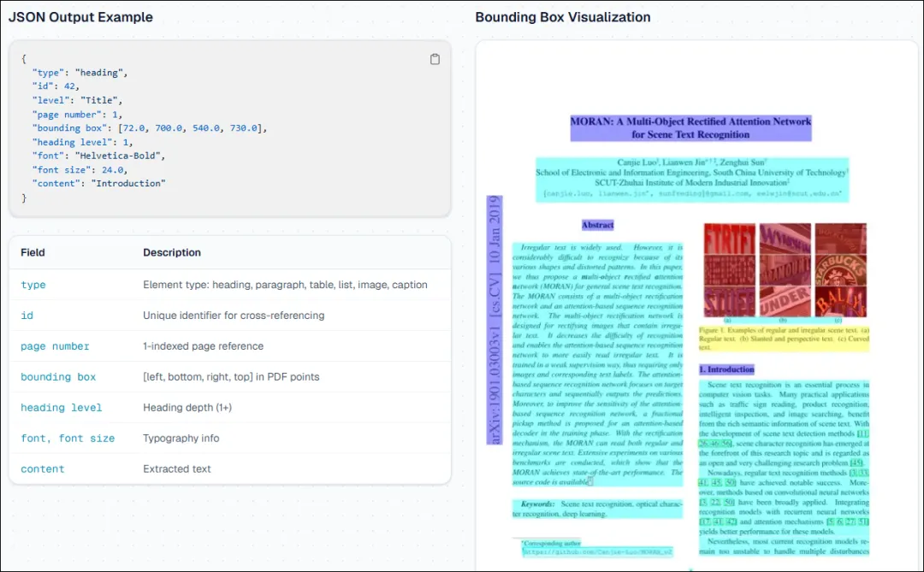Click the 'Extracted text' description
This screenshot has width=924, height=572.
pos(177,469)
